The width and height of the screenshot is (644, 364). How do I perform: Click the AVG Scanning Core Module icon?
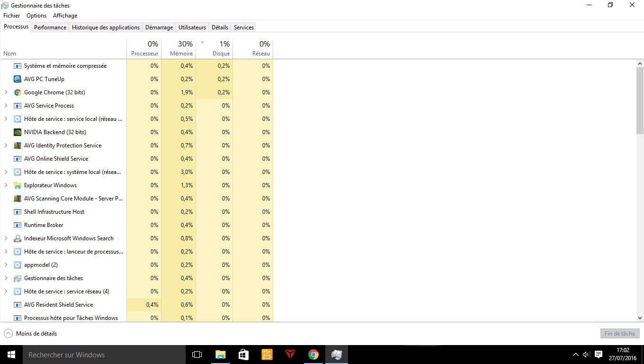pyautogui.click(x=18, y=199)
